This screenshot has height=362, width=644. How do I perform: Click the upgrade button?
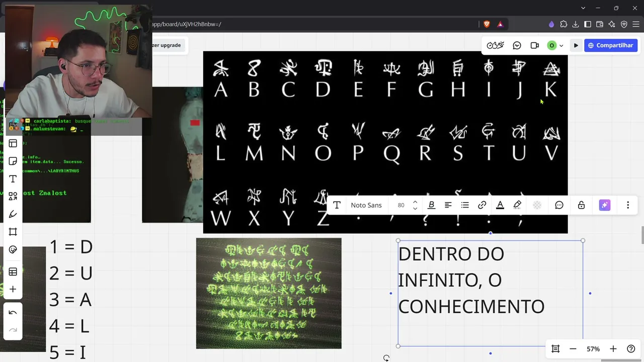pos(166,45)
